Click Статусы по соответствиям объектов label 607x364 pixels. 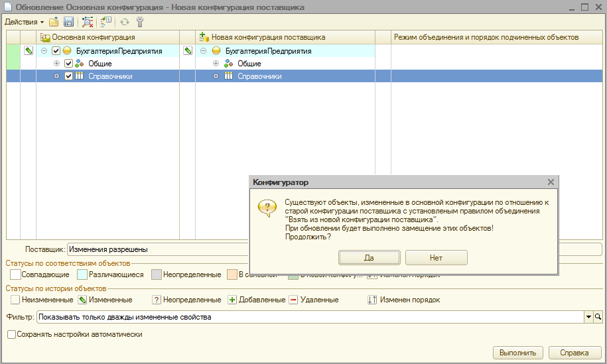click(68, 263)
